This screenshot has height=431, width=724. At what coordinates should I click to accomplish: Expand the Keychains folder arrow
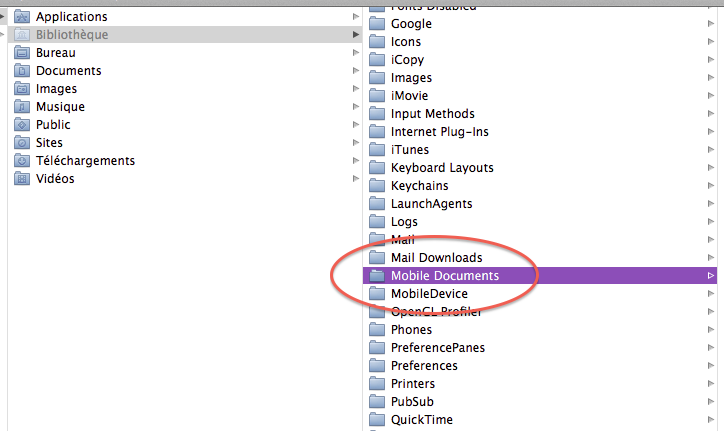tap(710, 186)
